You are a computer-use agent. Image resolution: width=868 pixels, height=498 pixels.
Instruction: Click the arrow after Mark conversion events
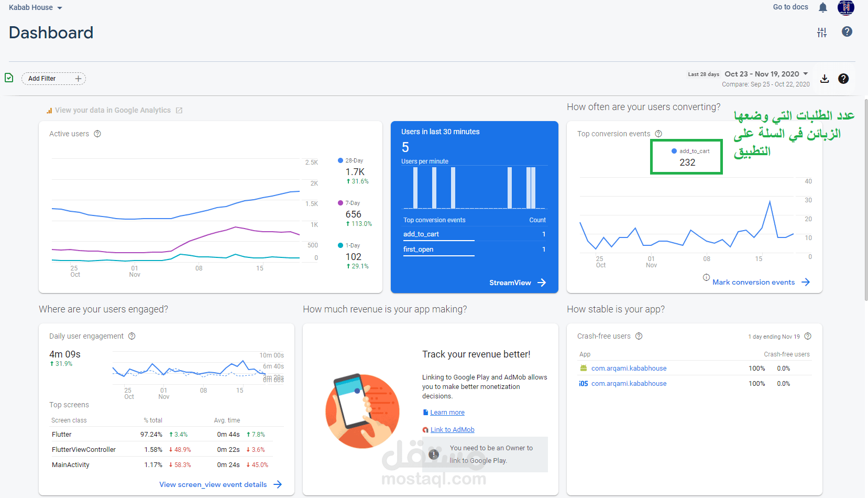point(806,282)
